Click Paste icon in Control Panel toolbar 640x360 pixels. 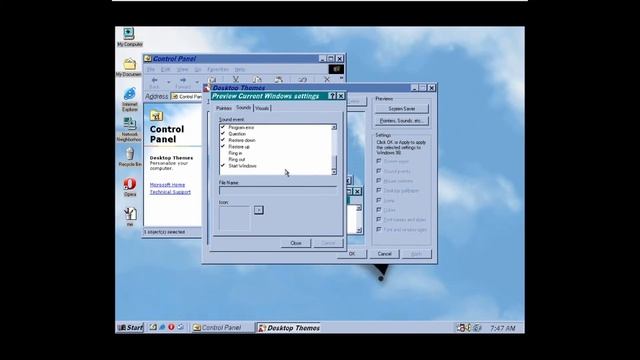tap(279, 79)
